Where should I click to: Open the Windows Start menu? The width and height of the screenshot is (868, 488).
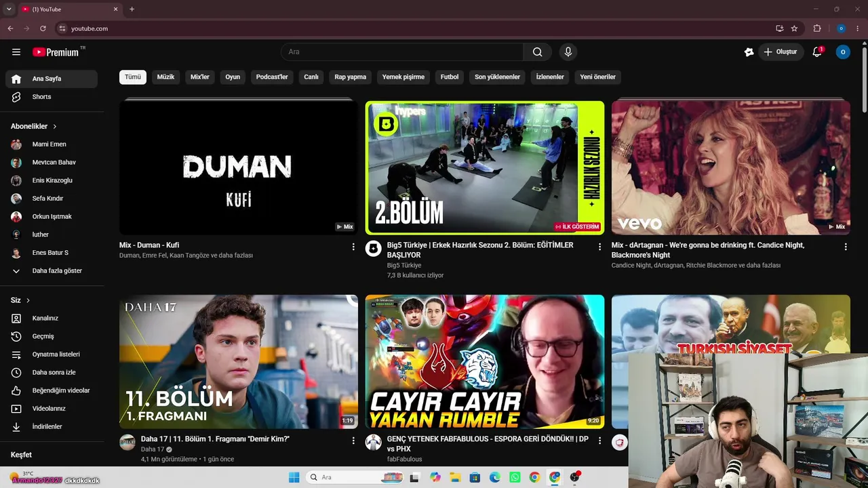294,477
